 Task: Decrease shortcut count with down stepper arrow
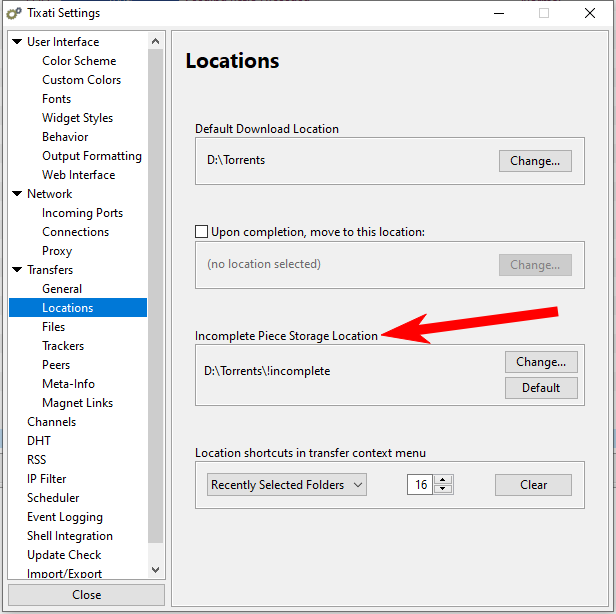pyautogui.click(x=443, y=489)
